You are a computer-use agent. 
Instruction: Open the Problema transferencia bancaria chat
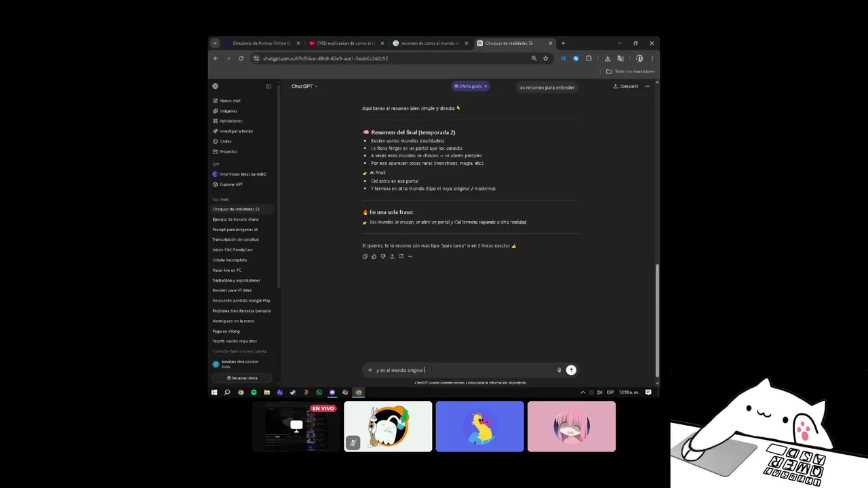pyautogui.click(x=243, y=310)
